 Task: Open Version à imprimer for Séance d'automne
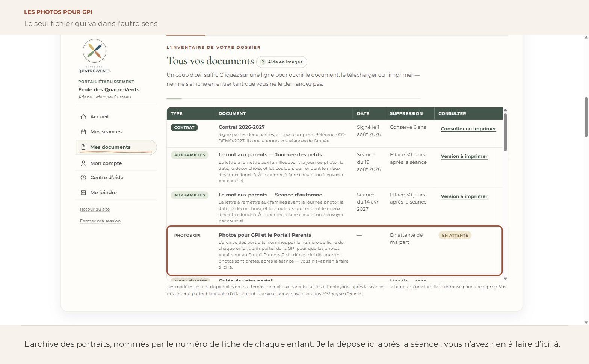[464, 196]
